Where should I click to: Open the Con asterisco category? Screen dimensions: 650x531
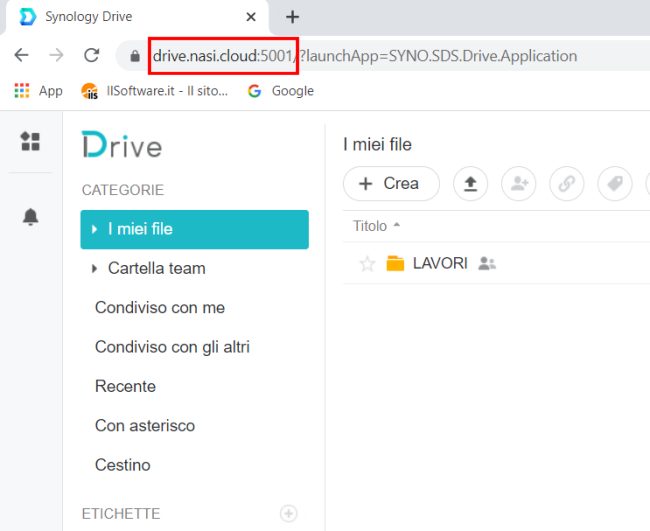tap(144, 426)
